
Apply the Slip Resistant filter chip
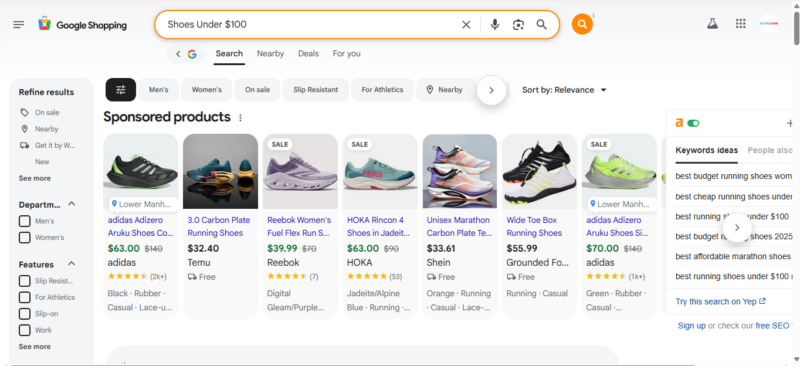click(x=316, y=90)
